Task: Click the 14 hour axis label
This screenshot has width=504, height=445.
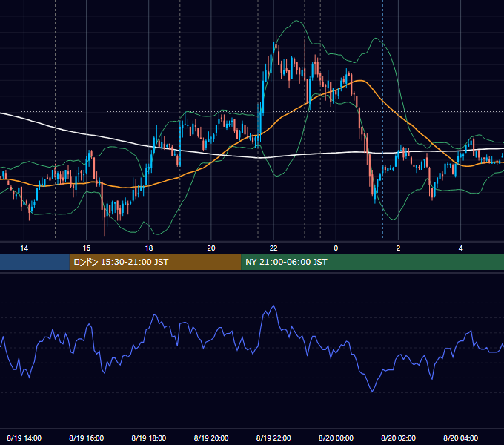Action: coord(24,248)
